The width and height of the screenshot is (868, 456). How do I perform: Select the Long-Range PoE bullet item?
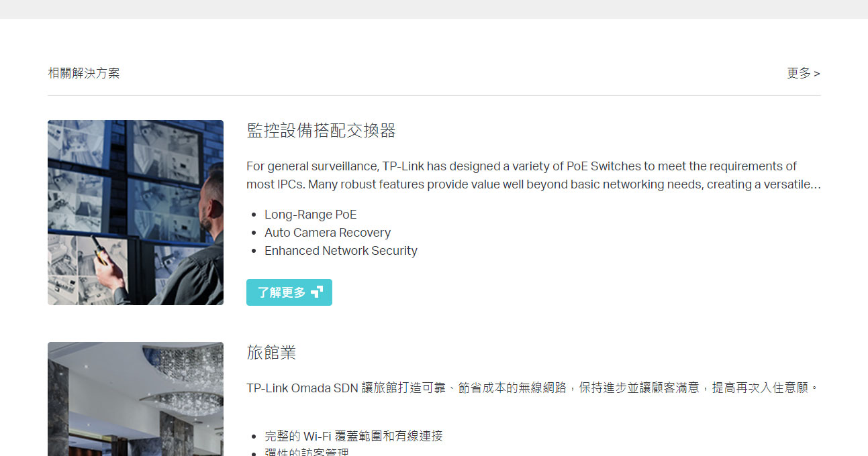pos(310,215)
